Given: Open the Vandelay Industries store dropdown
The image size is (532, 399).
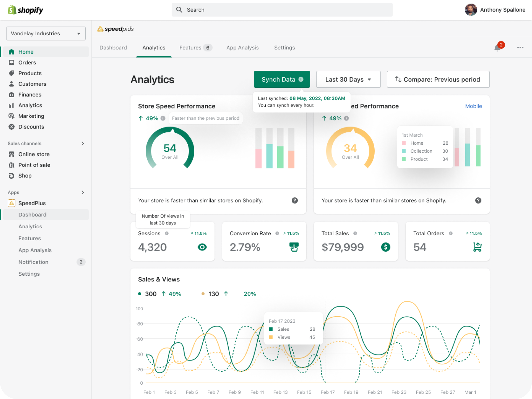Looking at the screenshot, I should pos(46,33).
